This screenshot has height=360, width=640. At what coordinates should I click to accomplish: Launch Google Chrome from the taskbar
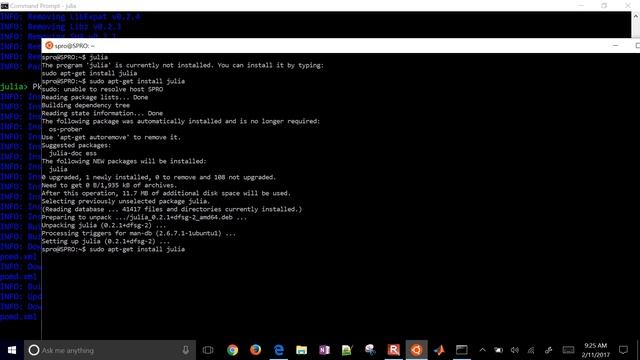[x=233, y=350]
